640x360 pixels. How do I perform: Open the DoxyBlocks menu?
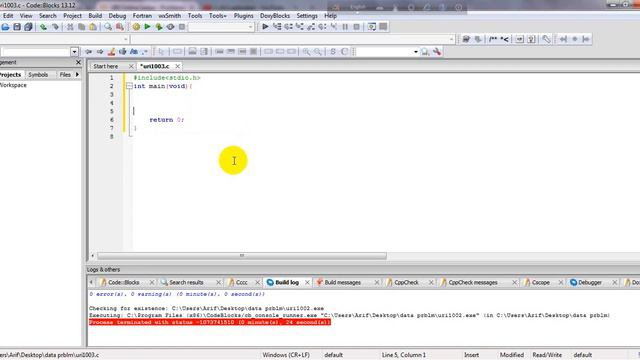pyautogui.click(x=275, y=16)
